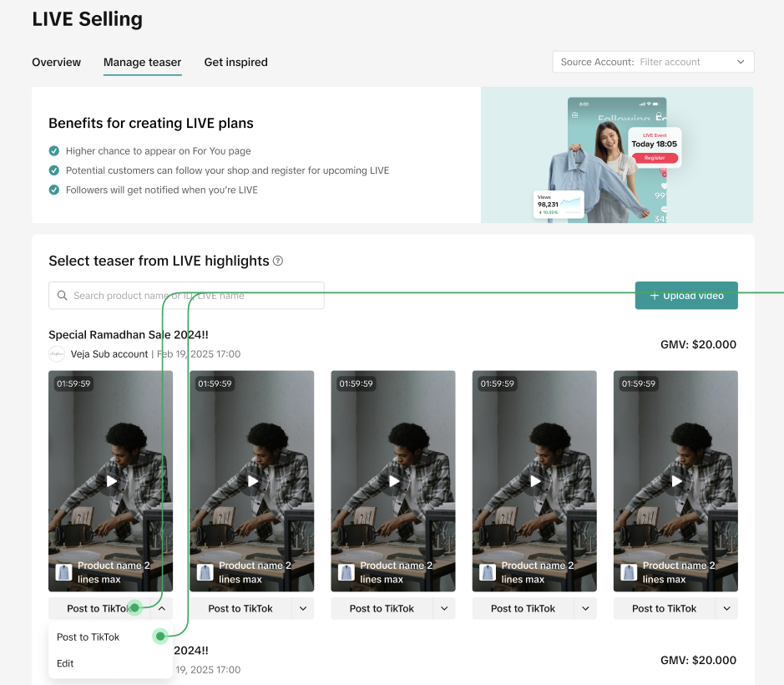Image resolution: width=784 pixels, height=685 pixels.
Task: Switch to the Overview tab
Action: [x=56, y=62]
